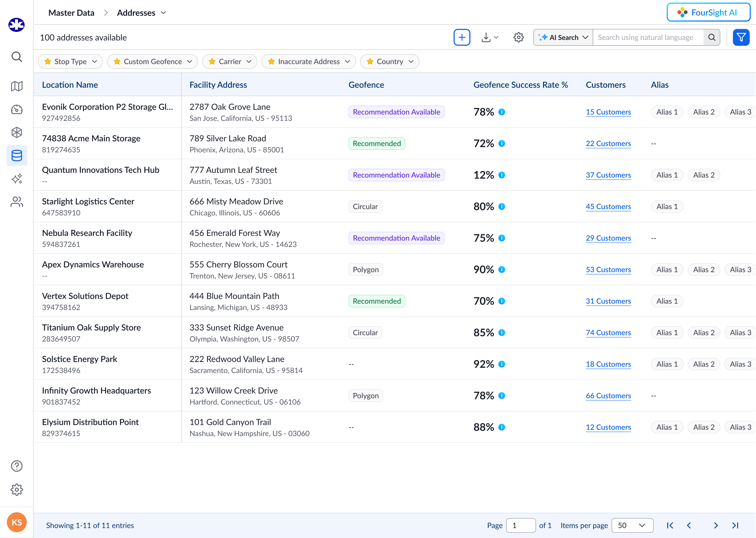756x538 pixels.
Task: Select the Nebula Research Facility location name
Action: coord(87,233)
